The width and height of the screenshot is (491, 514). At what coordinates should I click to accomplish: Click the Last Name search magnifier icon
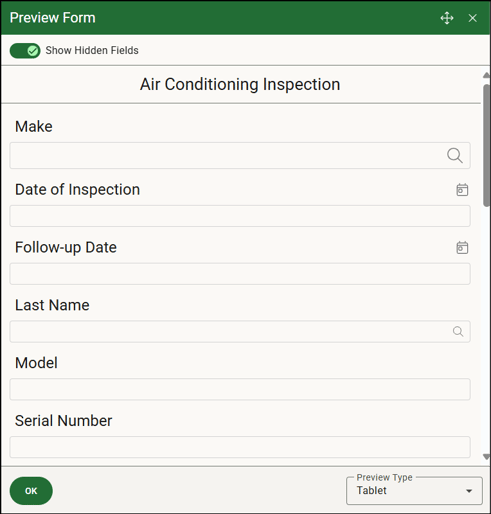tap(458, 331)
